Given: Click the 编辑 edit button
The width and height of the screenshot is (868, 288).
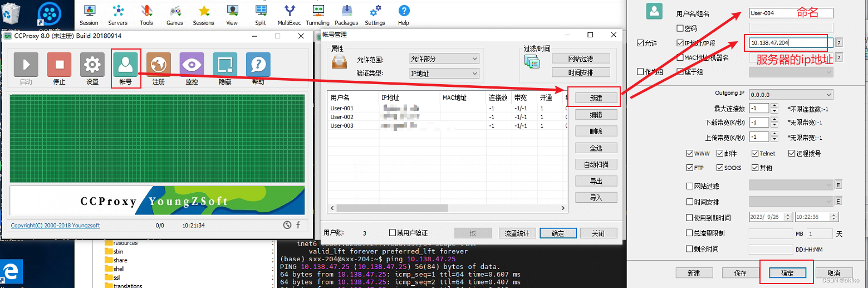Looking at the screenshot, I should [596, 115].
